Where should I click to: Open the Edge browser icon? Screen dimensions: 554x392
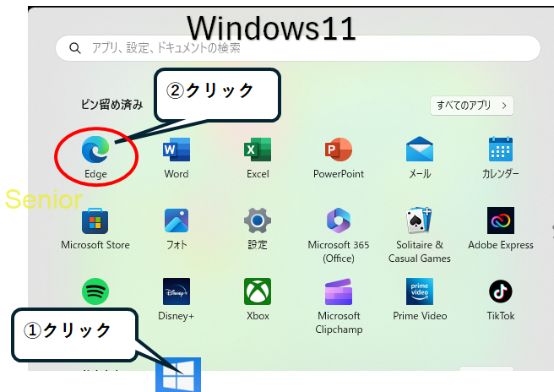point(95,150)
